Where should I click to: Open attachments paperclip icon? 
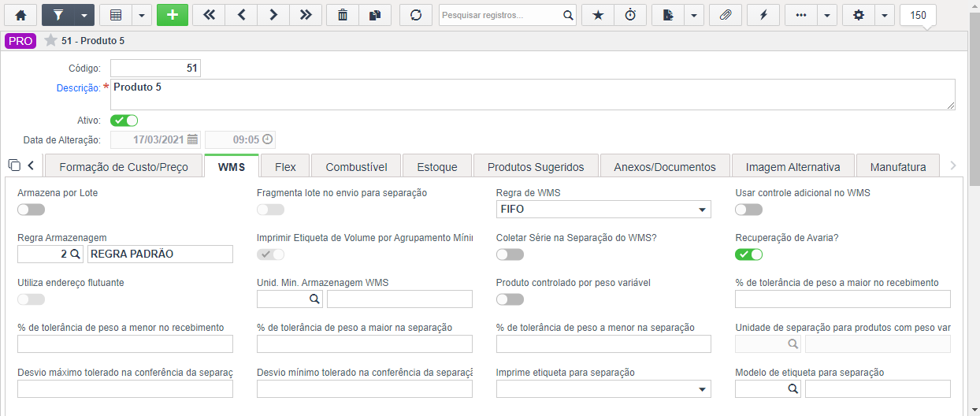tap(726, 15)
